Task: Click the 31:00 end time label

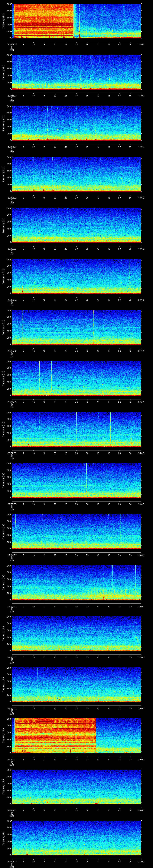Action: pyautogui.click(x=141, y=861)
